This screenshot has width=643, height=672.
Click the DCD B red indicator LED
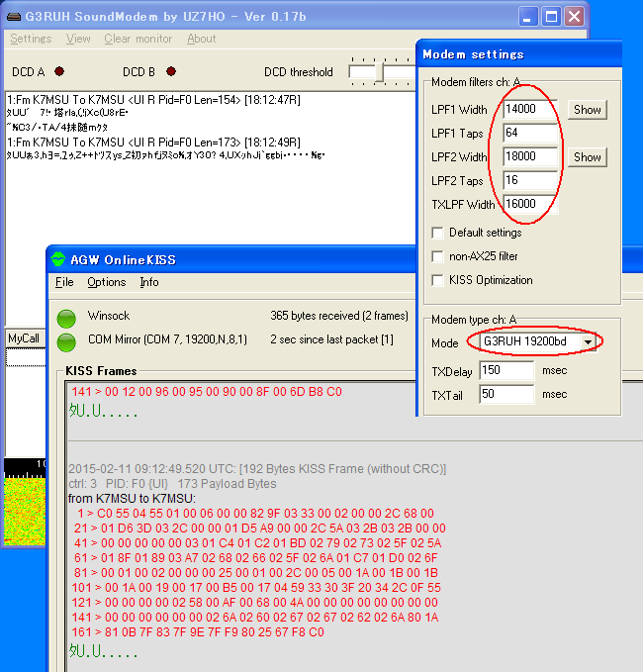pos(171,71)
